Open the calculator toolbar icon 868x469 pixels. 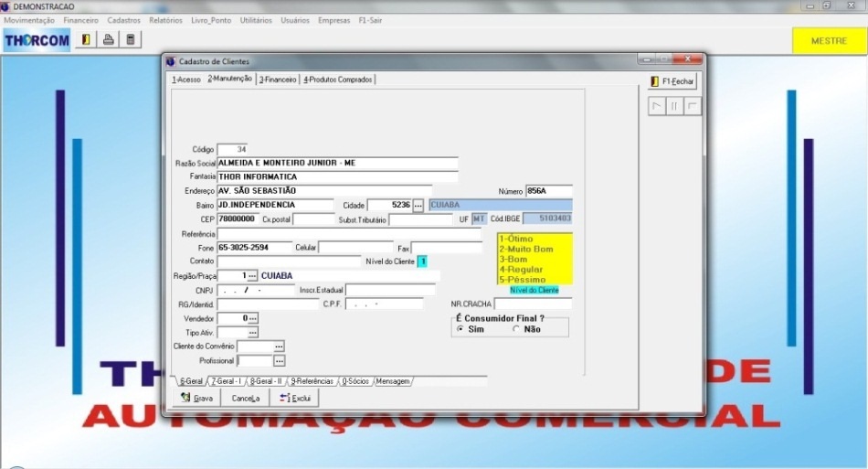point(131,39)
